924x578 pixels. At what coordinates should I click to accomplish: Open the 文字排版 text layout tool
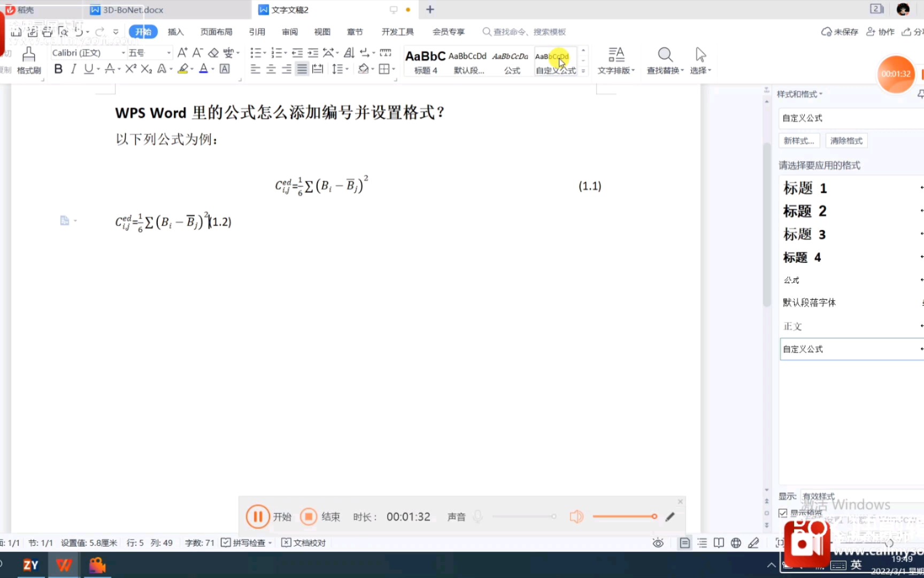click(x=616, y=60)
